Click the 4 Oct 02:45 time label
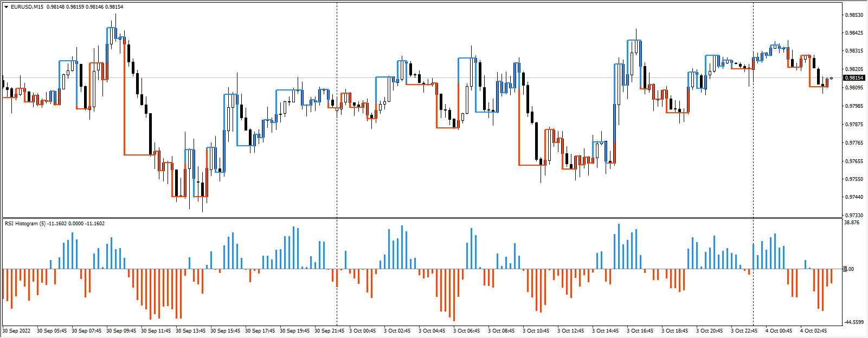 pyautogui.click(x=814, y=331)
